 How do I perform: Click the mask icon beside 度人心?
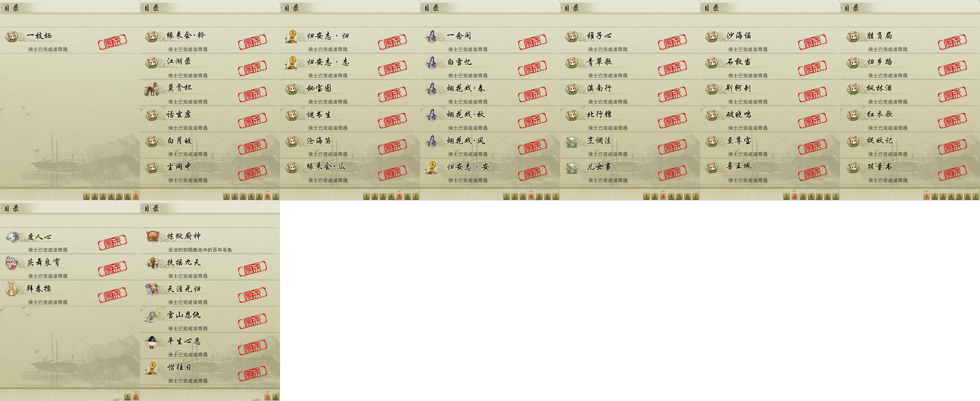12,237
